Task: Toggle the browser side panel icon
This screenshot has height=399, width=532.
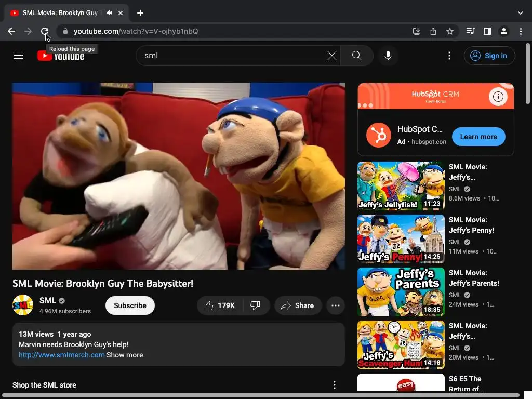Action: click(487, 31)
